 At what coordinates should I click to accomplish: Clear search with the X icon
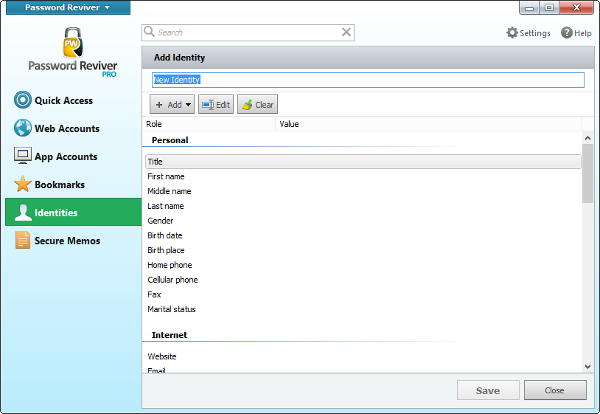pyautogui.click(x=346, y=32)
